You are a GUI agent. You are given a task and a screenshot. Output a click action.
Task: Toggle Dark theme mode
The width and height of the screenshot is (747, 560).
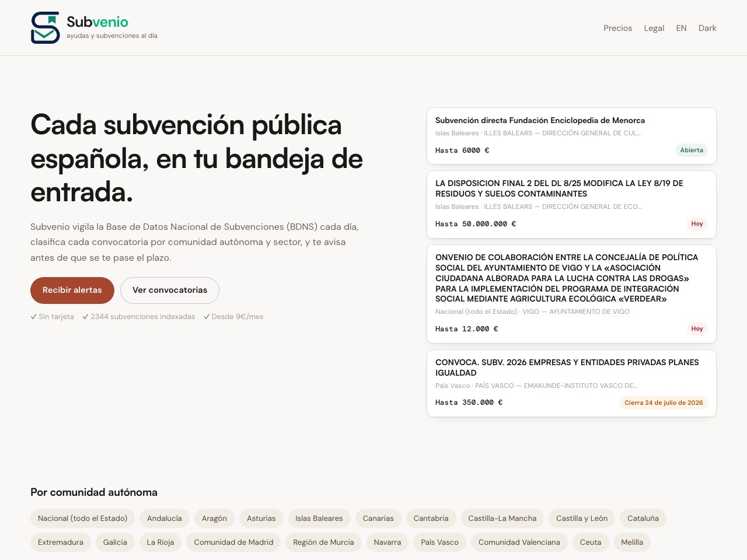point(707,28)
